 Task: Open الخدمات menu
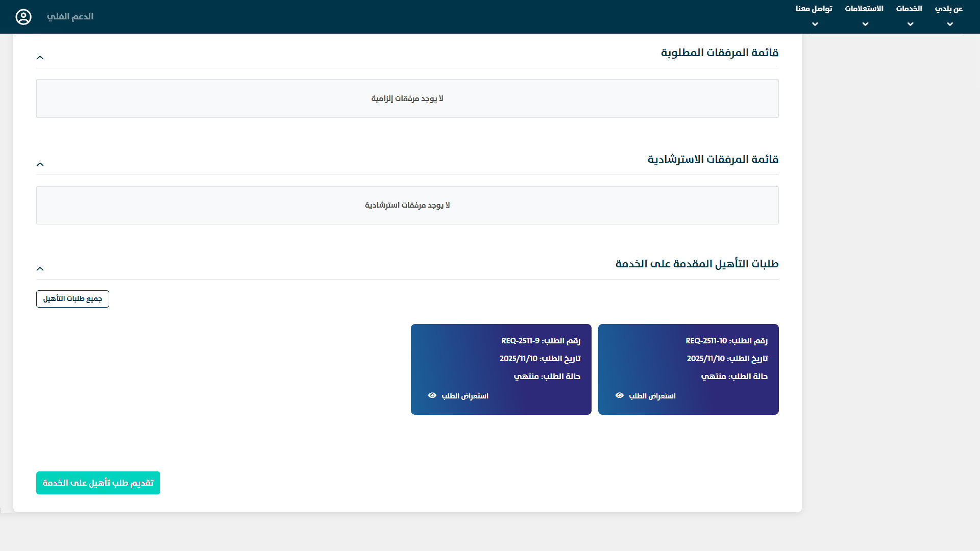click(x=909, y=9)
